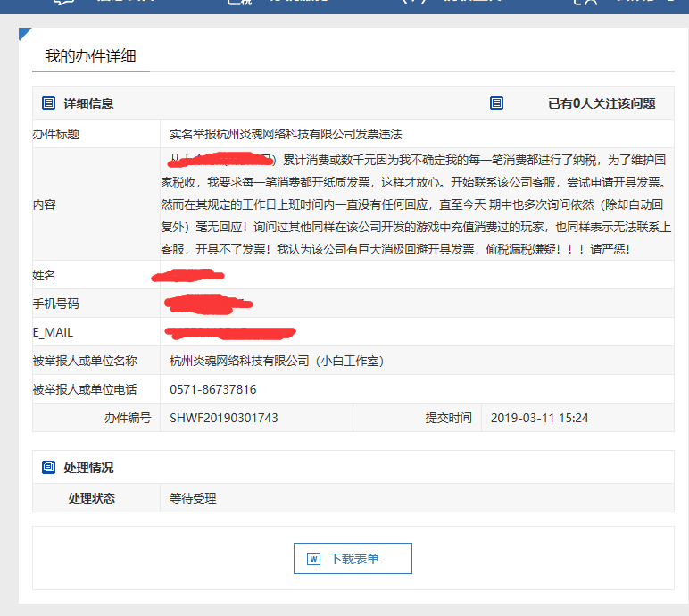Click the 办件标题 label cell
689x616 pixels.
[x=96, y=134]
